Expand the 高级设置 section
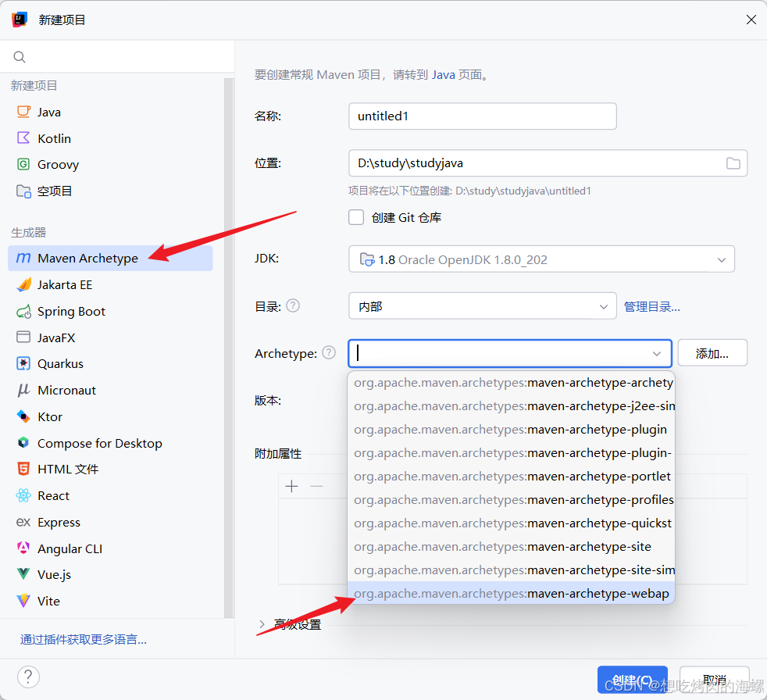This screenshot has width=767, height=700. (x=262, y=625)
